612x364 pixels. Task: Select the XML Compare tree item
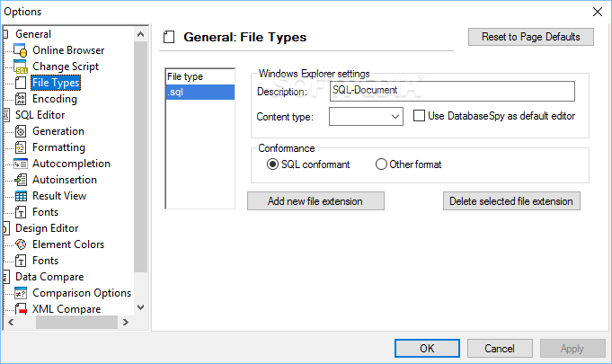[x=67, y=309]
